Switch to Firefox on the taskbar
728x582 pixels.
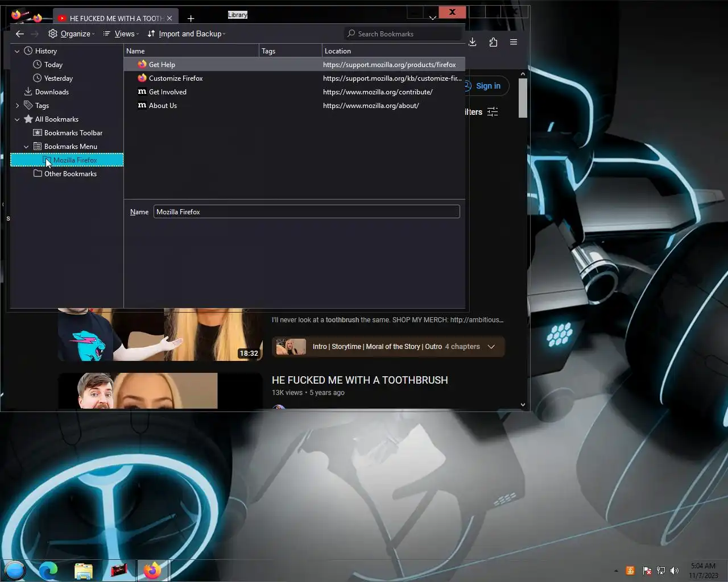[x=152, y=571]
